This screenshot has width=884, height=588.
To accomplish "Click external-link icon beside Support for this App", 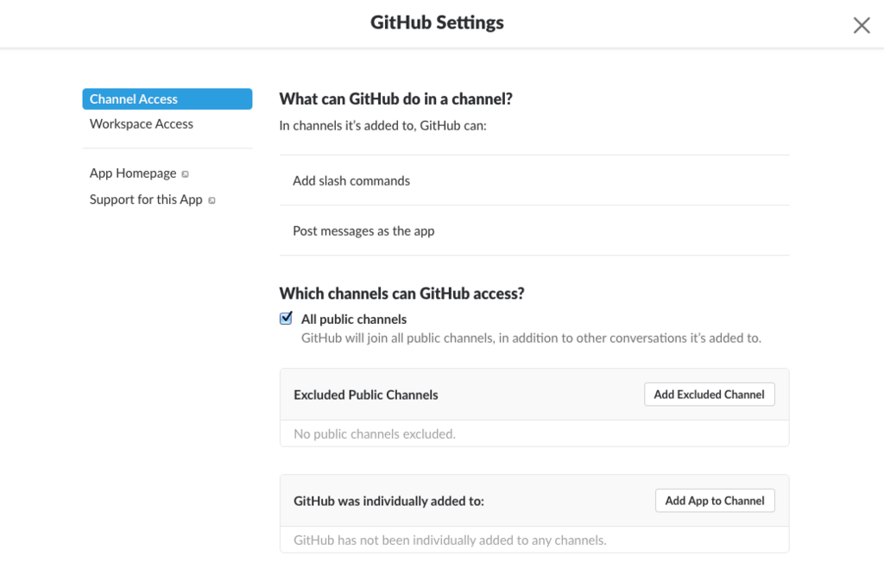I will pyautogui.click(x=212, y=200).
